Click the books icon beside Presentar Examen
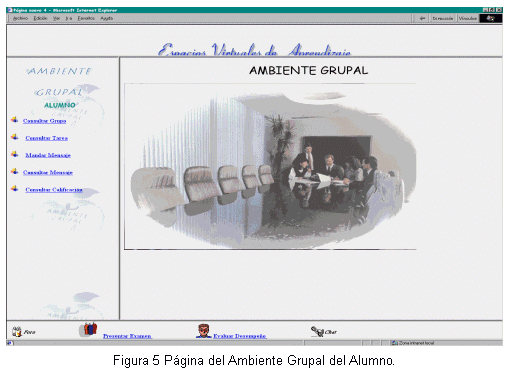516x372 pixels. (x=88, y=330)
